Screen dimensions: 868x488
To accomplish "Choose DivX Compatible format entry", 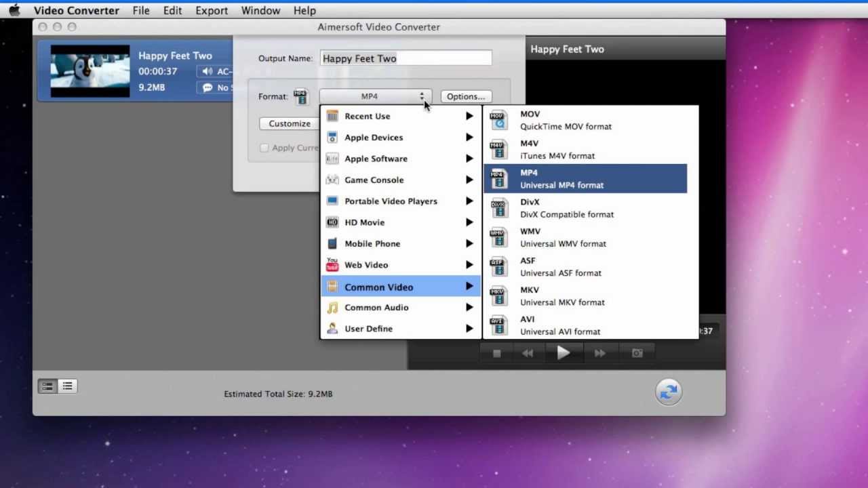I will tap(585, 208).
